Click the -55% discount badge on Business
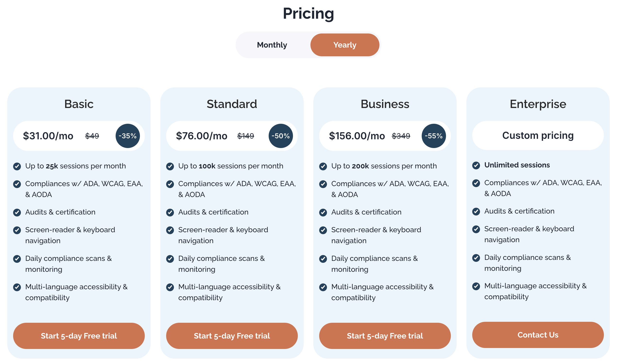The width and height of the screenshot is (617, 364). click(434, 136)
